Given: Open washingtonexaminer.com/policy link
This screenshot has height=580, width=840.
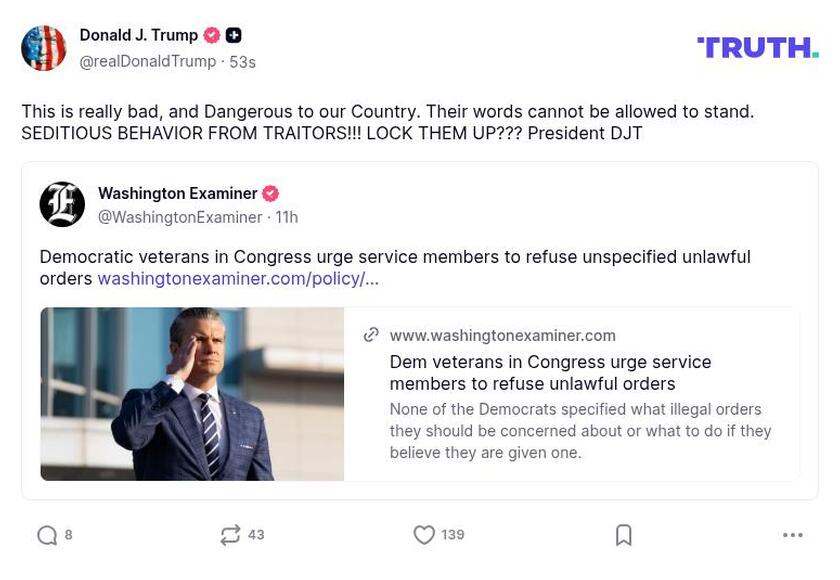Looking at the screenshot, I should pyautogui.click(x=238, y=279).
